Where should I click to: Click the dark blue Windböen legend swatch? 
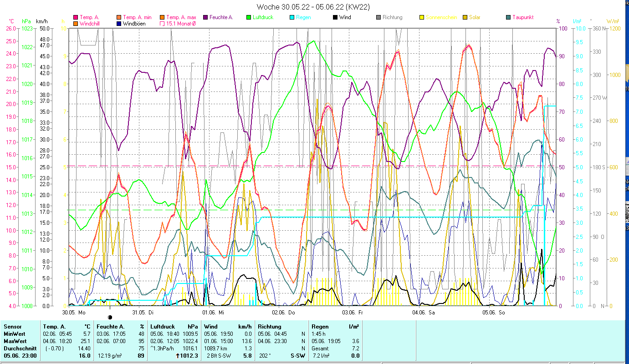pyautogui.click(x=119, y=23)
